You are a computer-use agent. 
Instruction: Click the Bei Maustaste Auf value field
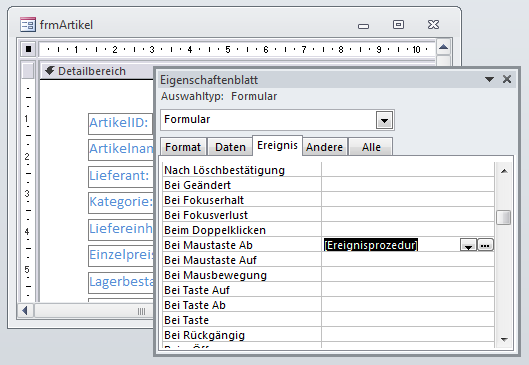(408, 260)
